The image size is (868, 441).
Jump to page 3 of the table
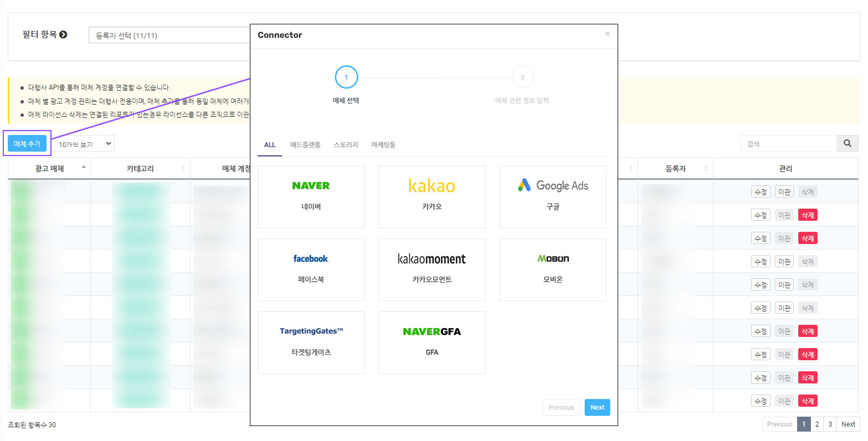tap(830, 424)
